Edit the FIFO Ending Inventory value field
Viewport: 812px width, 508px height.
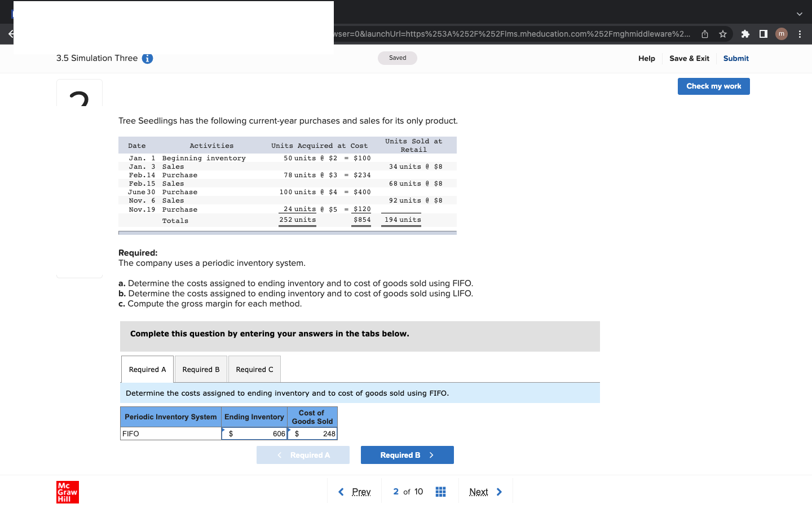(x=254, y=433)
